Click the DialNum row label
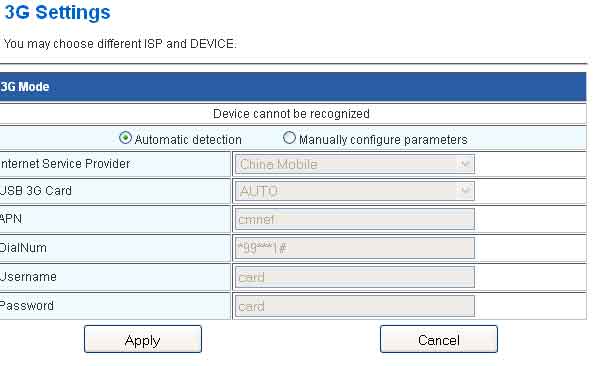Viewport: 613px width, 366px height. 23,248
